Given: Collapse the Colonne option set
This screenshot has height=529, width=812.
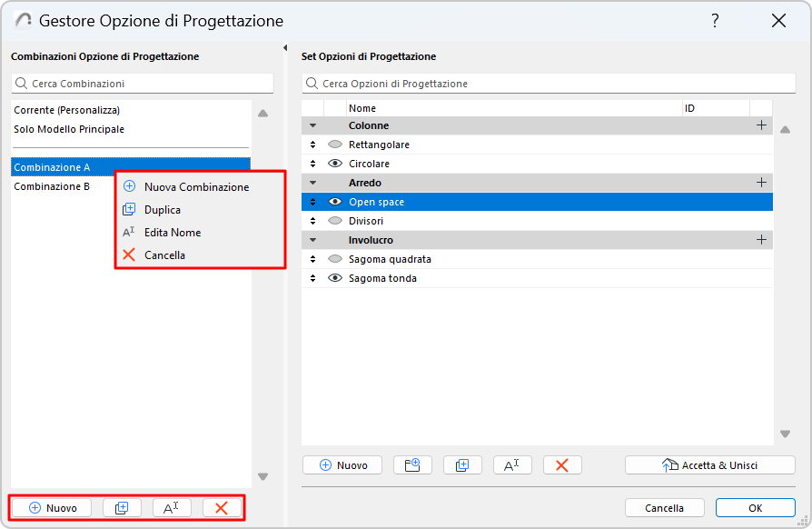Looking at the screenshot, I should (x=313, y=125).
